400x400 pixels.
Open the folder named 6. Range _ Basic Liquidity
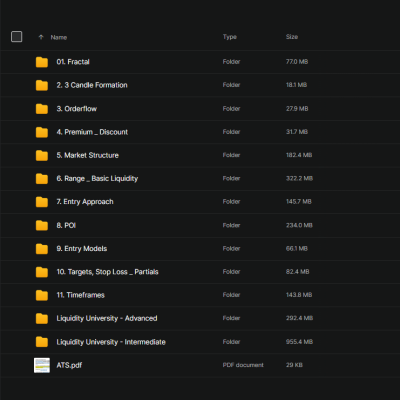coord(97,179)
